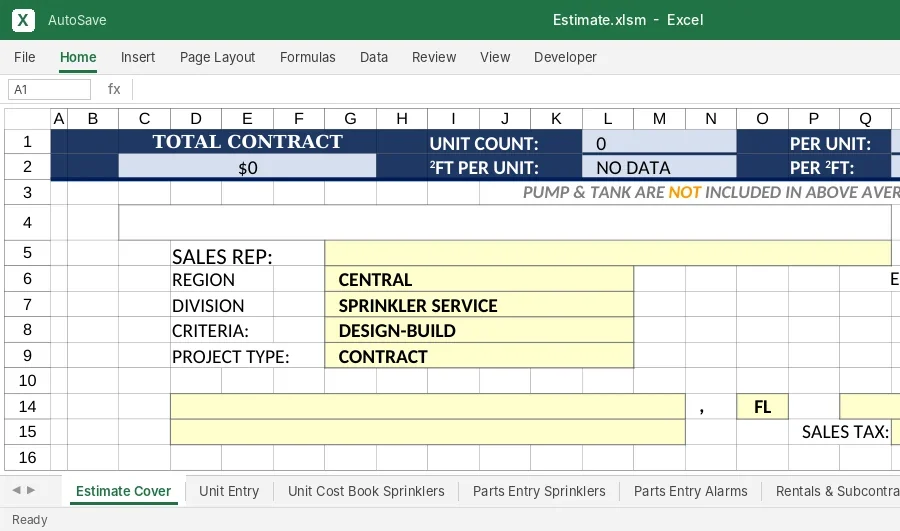Click the Ready status bar indicator
Image resolution: width=900 pixels, height=531 pixels.
(x=29, y=520)
